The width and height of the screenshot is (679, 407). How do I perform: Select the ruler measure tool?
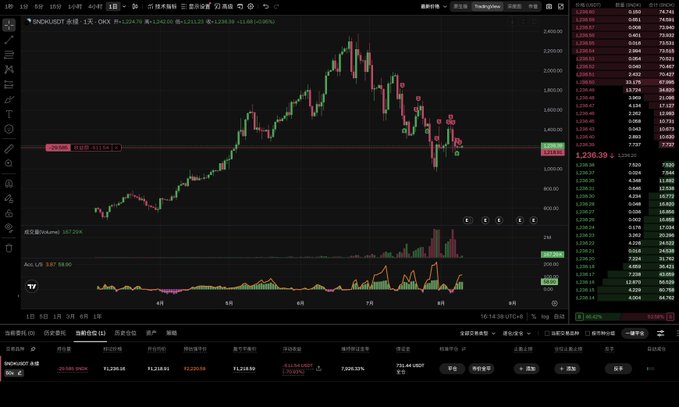(9, 149)
